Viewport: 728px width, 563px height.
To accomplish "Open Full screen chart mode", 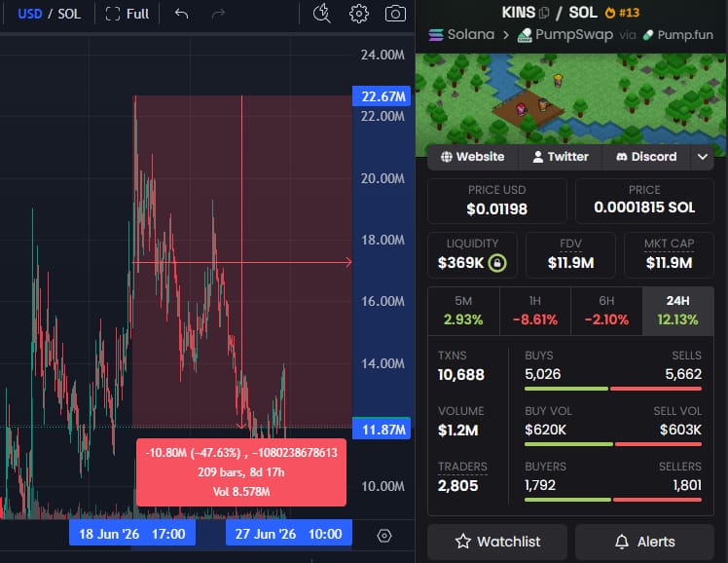I will [127, 14].
